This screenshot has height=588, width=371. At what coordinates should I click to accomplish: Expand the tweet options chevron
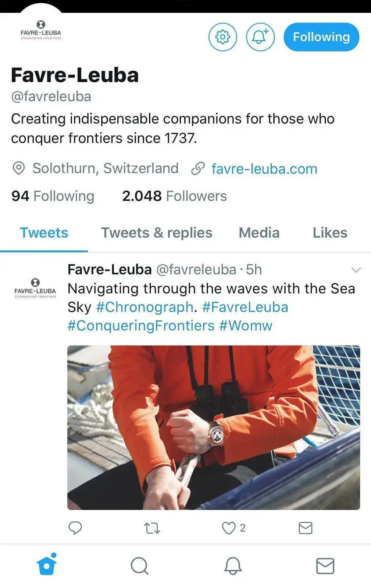coord(356,270)
